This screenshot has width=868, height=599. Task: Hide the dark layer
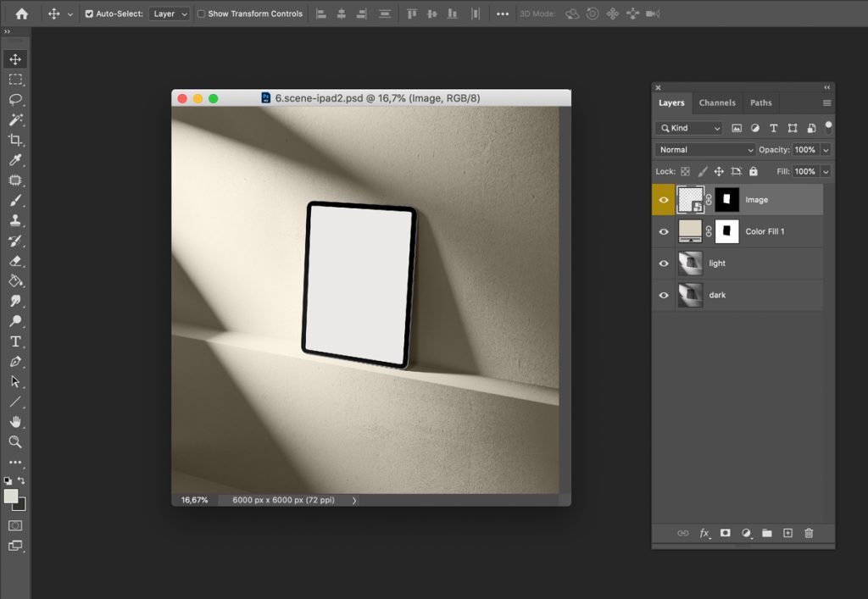[x=663, y=296]
